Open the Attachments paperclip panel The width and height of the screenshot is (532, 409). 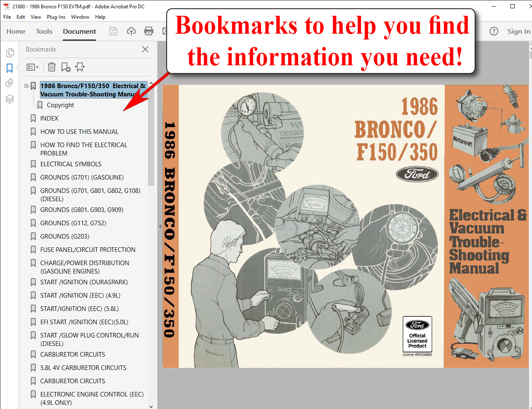pos(10,83)
